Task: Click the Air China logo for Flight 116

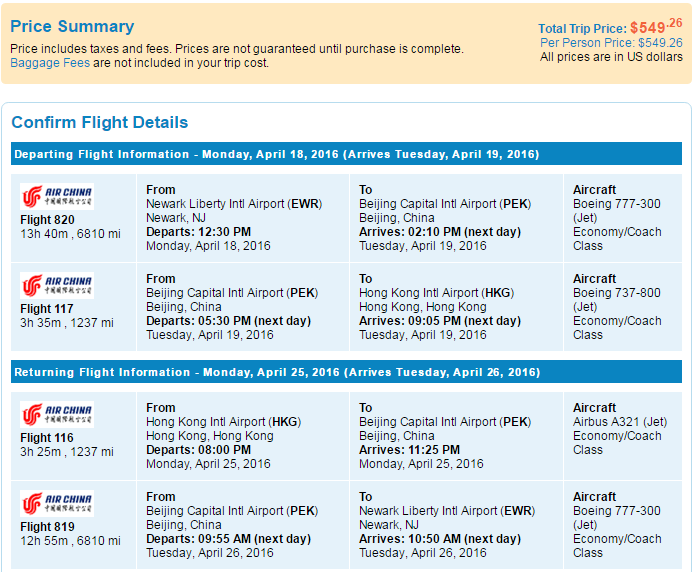Action: tap(57, 414)
